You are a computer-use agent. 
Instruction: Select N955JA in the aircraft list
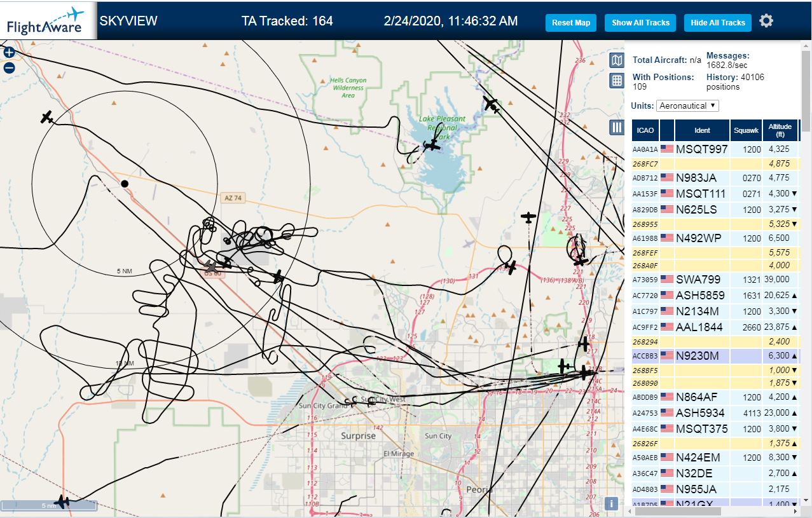[715, 489]
